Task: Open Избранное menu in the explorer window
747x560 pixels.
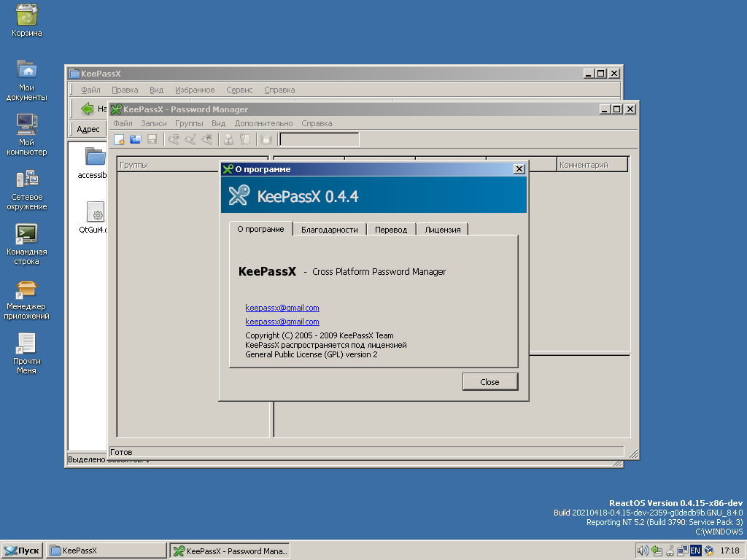Action: click(195, 90)
